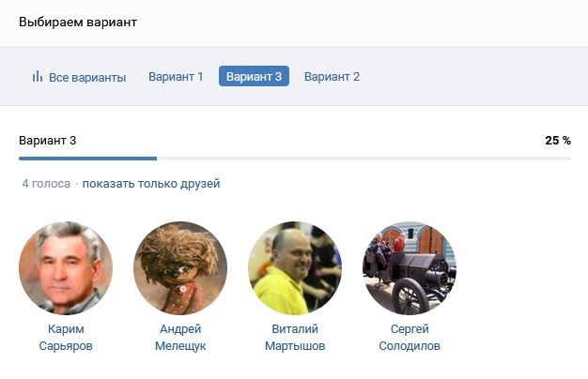Switch to the Вариант 2 tab
Screen dimensions: 588x379
pyautogui.click(x=332, y=77)
